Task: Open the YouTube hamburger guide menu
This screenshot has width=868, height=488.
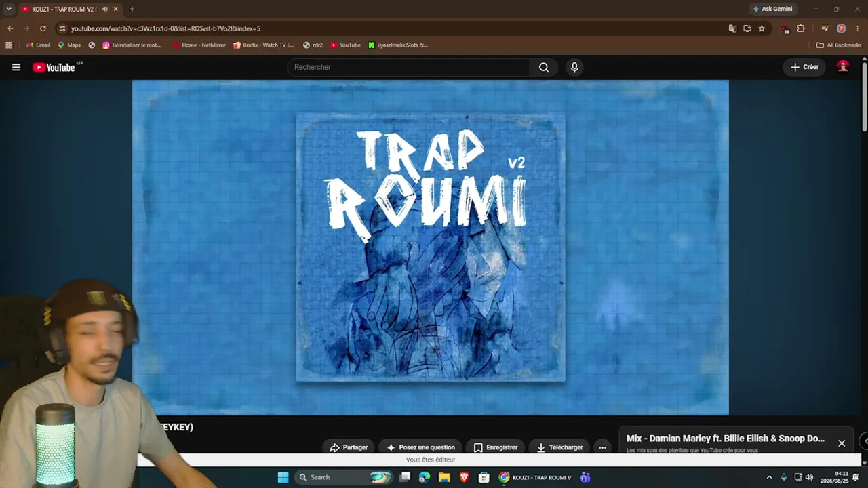Action: tap(16, 67)
